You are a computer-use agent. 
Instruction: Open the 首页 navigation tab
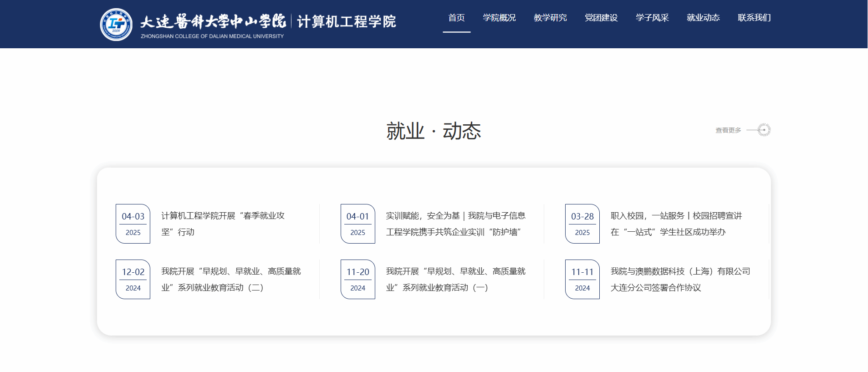(456, 18)
